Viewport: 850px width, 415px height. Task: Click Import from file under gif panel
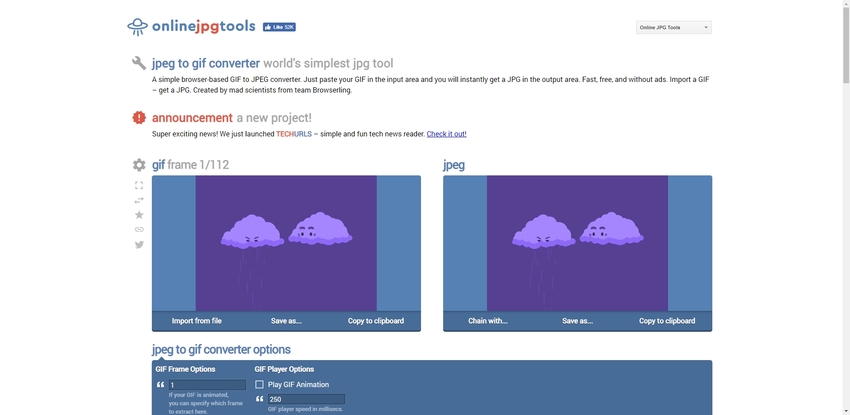coord(197,321)
